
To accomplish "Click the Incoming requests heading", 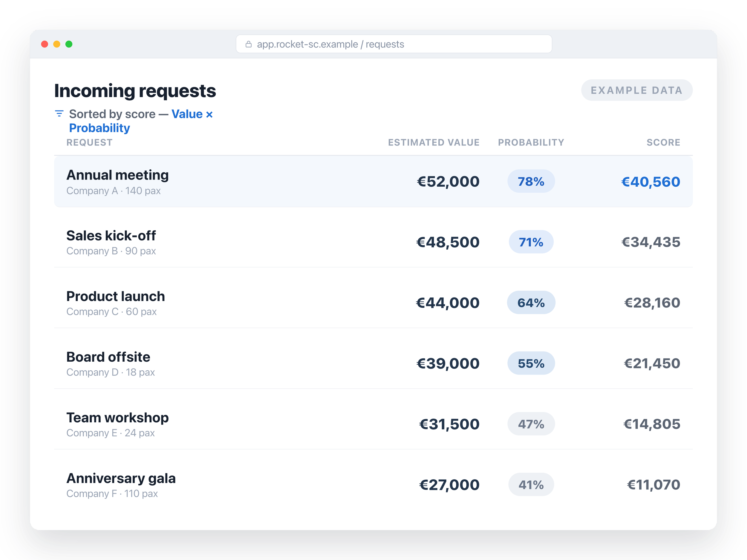I will point(135,91).
